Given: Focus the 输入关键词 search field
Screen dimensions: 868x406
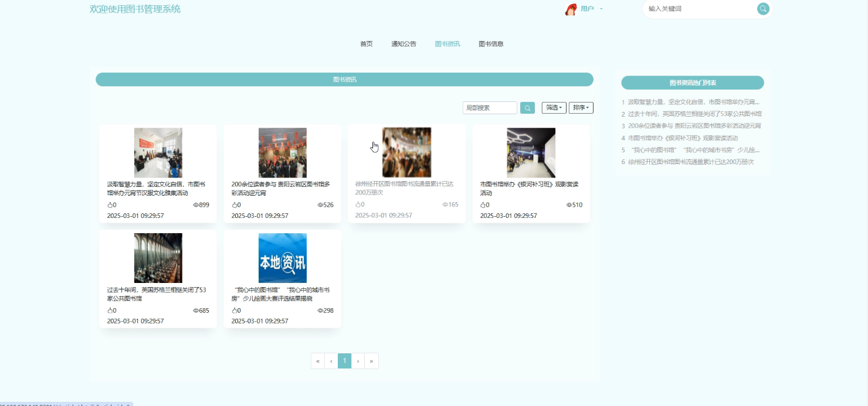Looking at the screenshot, I should pos(701,9).
